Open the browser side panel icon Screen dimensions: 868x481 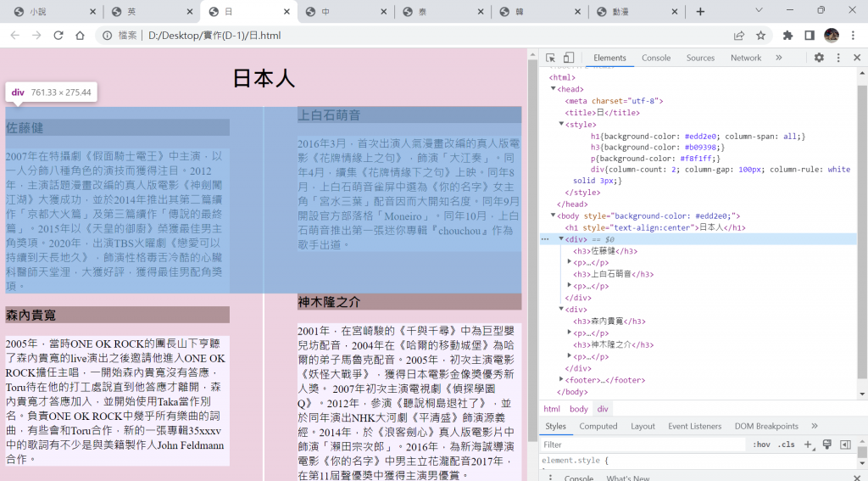click(810, 36)
